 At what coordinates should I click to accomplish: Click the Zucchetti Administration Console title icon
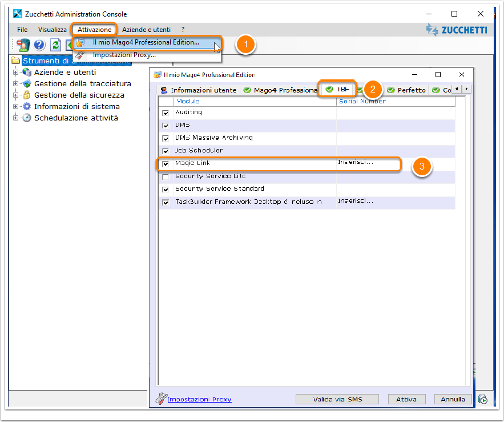17,14
